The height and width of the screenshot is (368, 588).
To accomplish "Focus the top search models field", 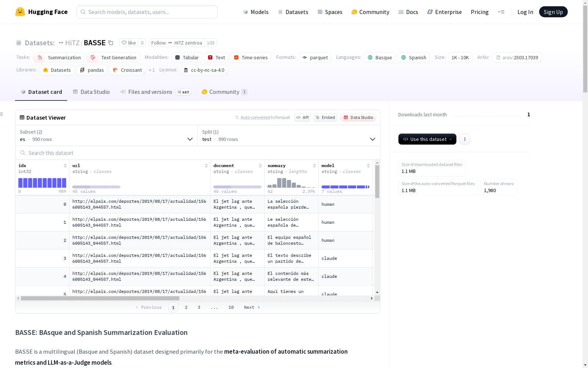I will click(x=147, y=12).
